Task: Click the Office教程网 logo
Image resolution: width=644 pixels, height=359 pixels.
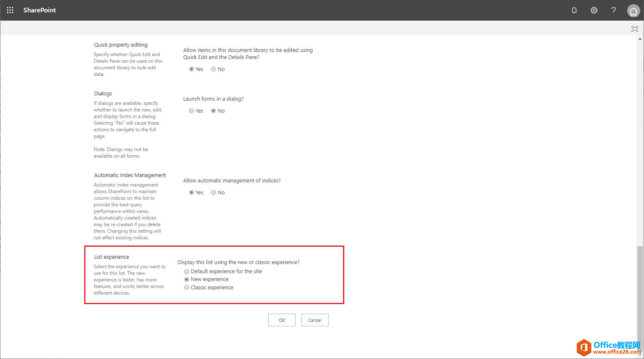Action: coord(584,347)
